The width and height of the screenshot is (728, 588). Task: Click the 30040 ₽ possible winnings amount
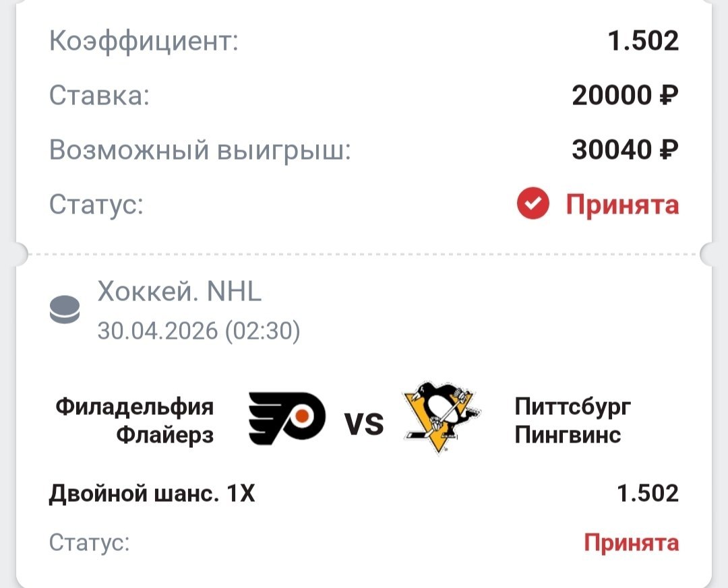625,150
